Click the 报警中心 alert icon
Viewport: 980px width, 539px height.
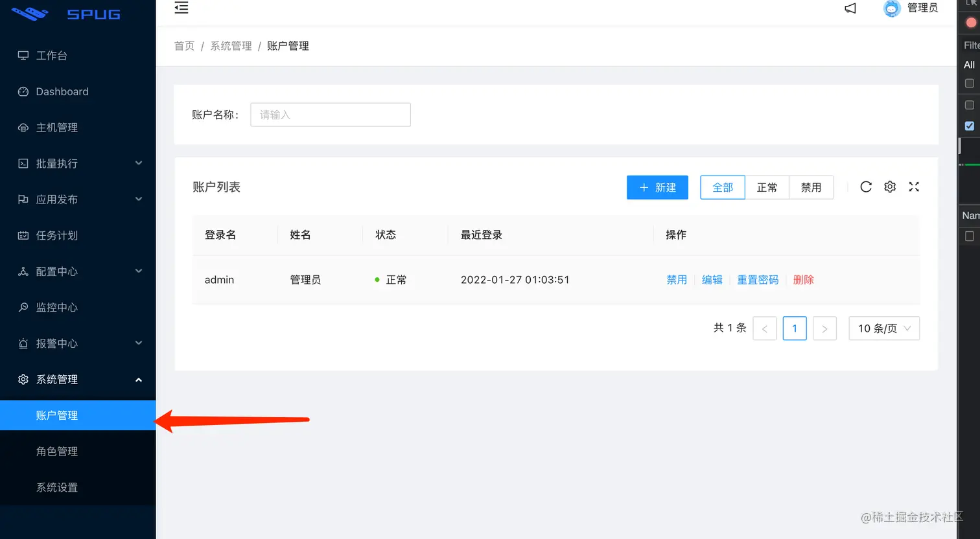tap(23, 343)
